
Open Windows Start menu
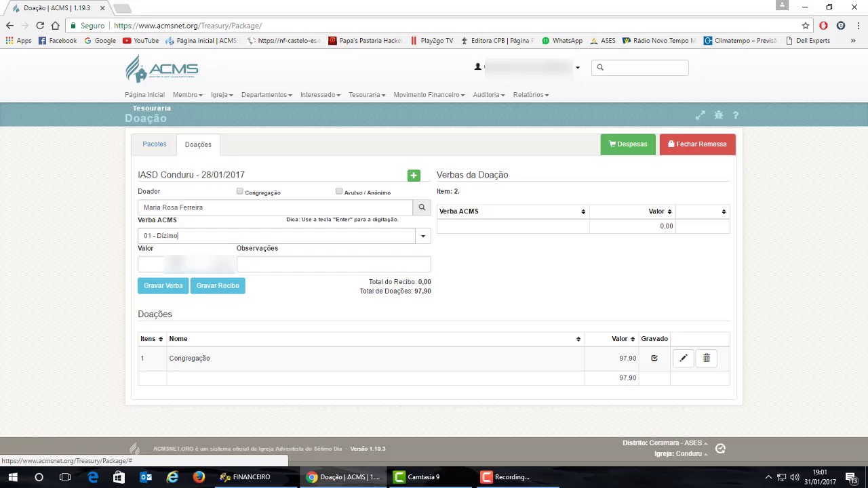click(13, 477)
